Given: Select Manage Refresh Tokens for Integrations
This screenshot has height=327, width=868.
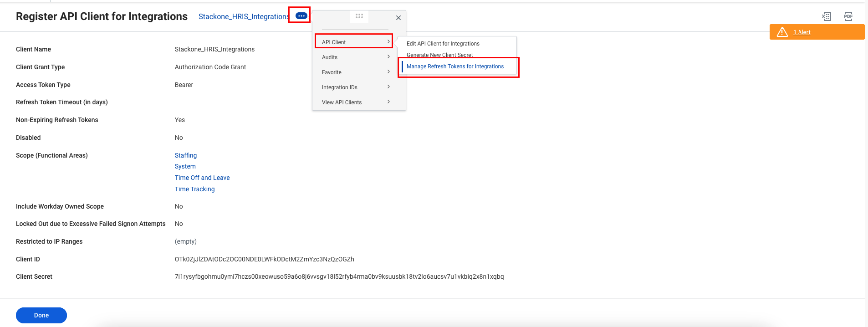Looking at the screenshot, I should click(455, 66).
